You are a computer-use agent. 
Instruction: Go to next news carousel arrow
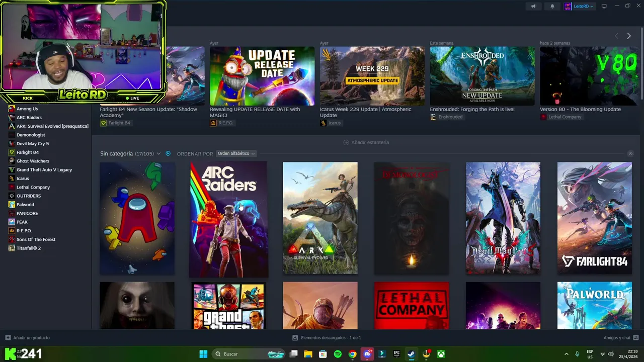click(629, 36)
